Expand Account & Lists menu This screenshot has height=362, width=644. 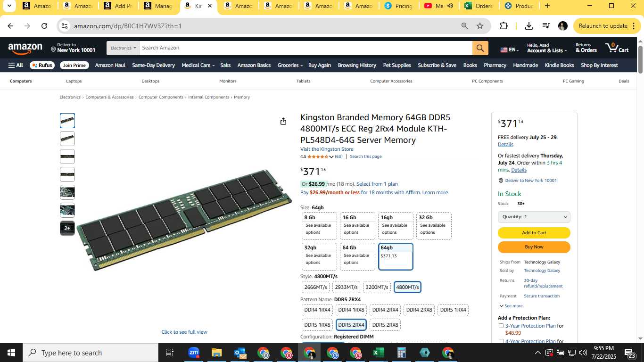pyautogui.click(x=547, y=48)
